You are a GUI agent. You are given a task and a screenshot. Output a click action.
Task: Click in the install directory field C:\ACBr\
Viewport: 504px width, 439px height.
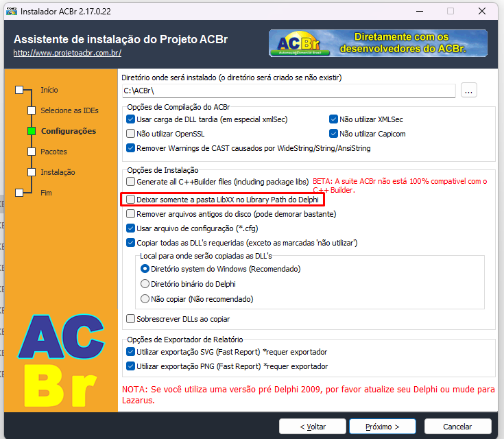click(289, 91)
